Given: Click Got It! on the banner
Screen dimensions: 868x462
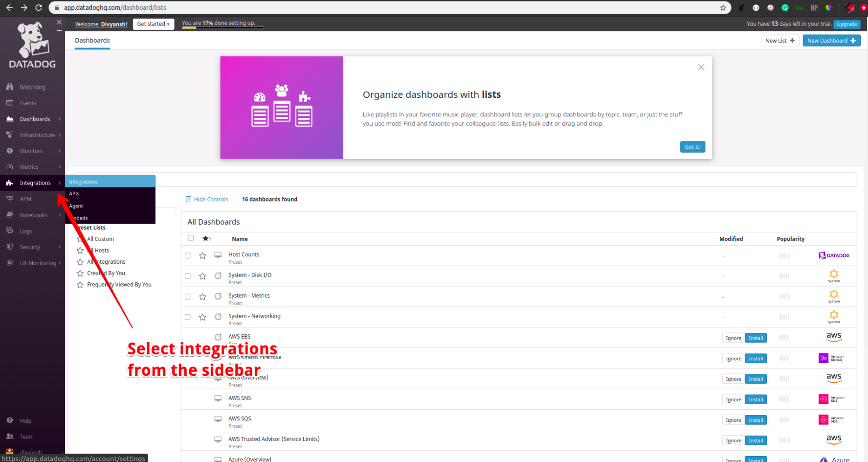Looking at the screenshot, I should pyautogui.click(x=692, y=147).
